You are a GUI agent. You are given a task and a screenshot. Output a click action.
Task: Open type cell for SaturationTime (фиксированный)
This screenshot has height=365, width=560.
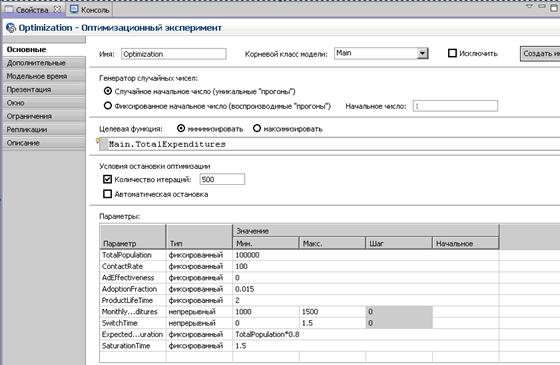[x=199, y=346]
